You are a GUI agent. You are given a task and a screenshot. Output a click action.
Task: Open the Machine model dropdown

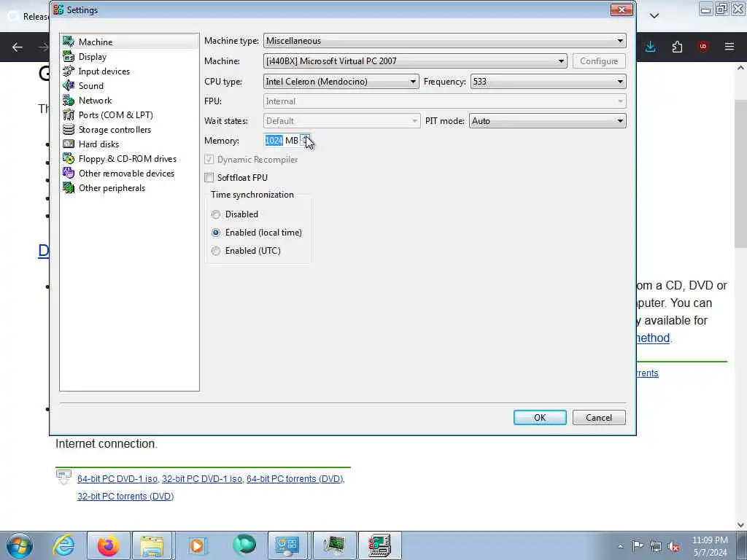pos(415,61)
